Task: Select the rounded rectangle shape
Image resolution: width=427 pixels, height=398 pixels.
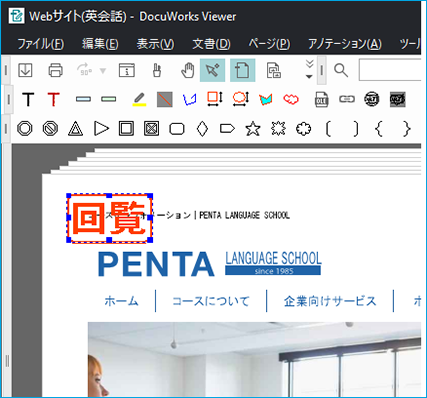Action: point(177,129)
